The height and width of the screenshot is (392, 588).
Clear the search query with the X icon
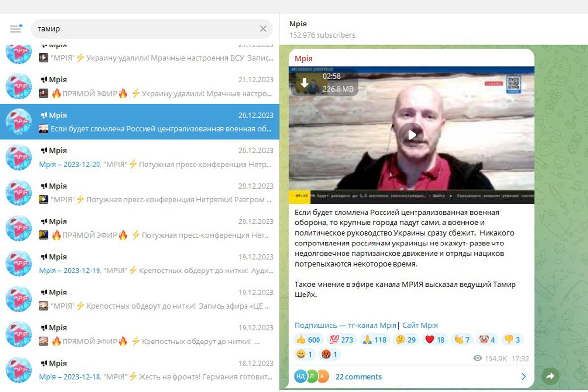click(x=263, y=28)
